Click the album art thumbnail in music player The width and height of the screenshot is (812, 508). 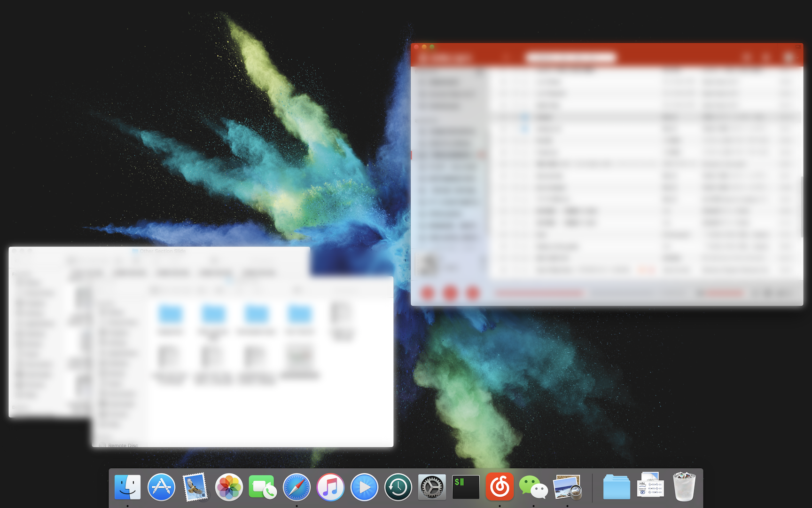click(428, 264)
